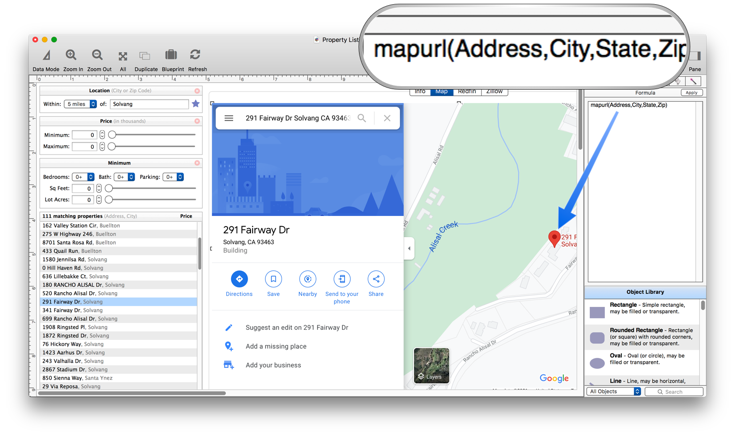Click the Directions icon

click(x=239, y=279)
